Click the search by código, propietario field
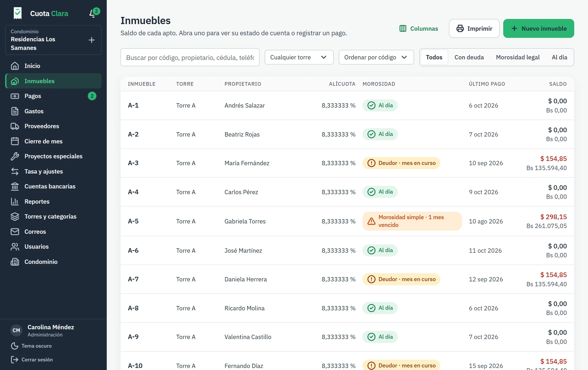Viewport: 588px width, 370px height. point(190,57)
